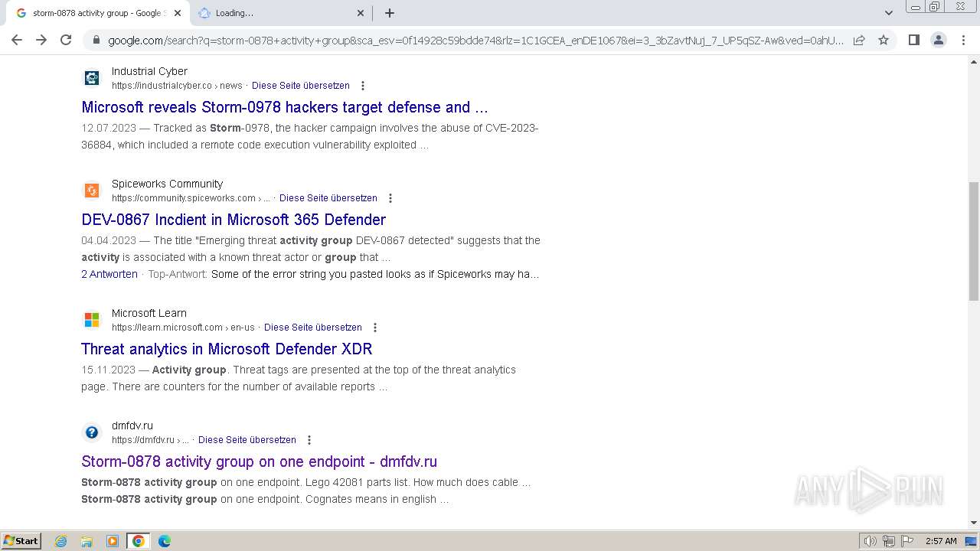Open the share this page icon

click(x=859, y=40)
